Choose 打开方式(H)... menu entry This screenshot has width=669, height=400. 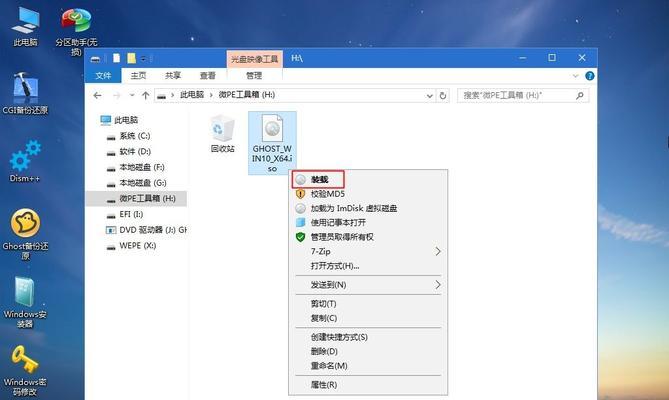(x=368, y=266)
